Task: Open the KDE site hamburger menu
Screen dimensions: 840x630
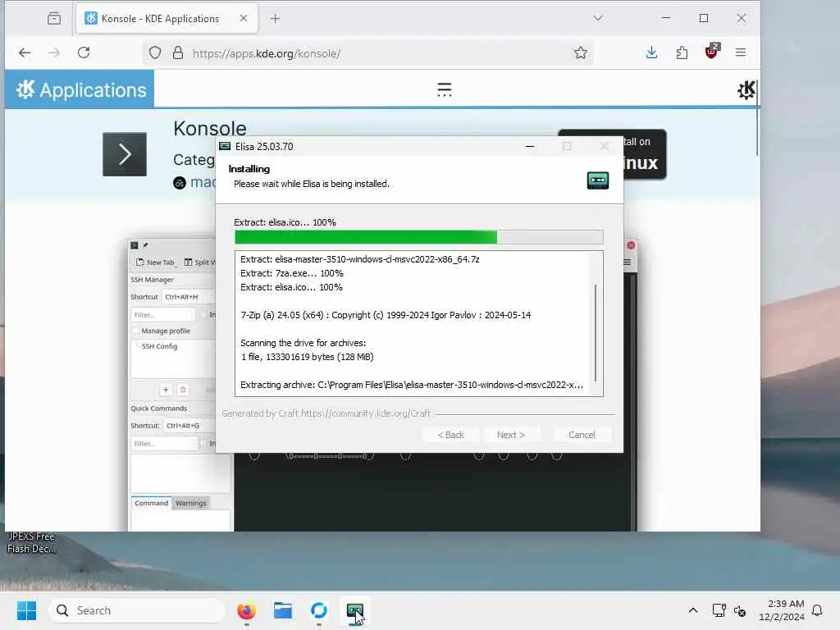Action: pos(444,89)
